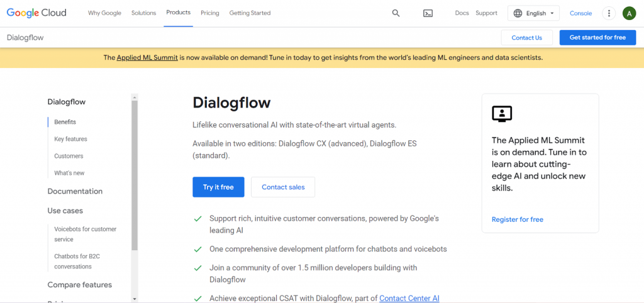Open the three-dot more options menu
This screenshot has height=303, width=644.
[609, 13]
